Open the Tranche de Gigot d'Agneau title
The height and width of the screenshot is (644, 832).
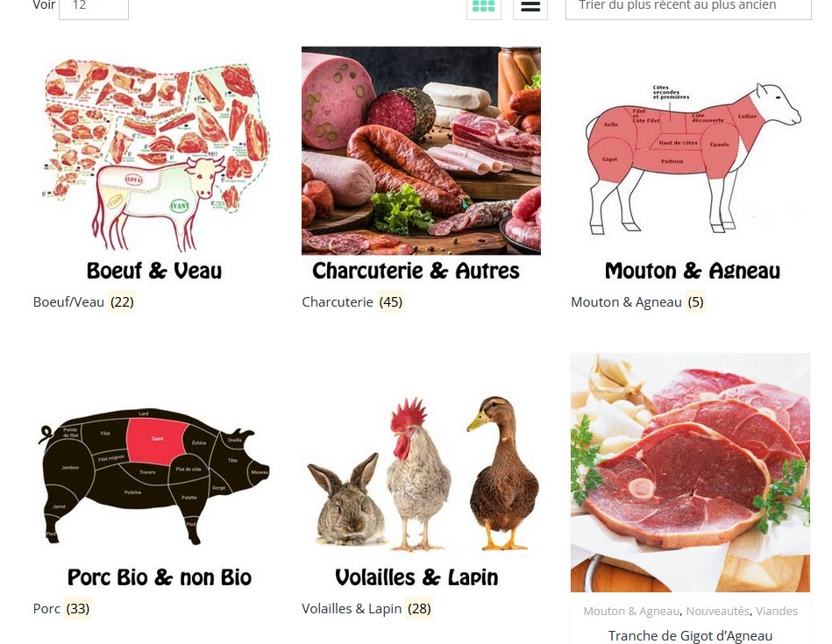tap(690, 635)
